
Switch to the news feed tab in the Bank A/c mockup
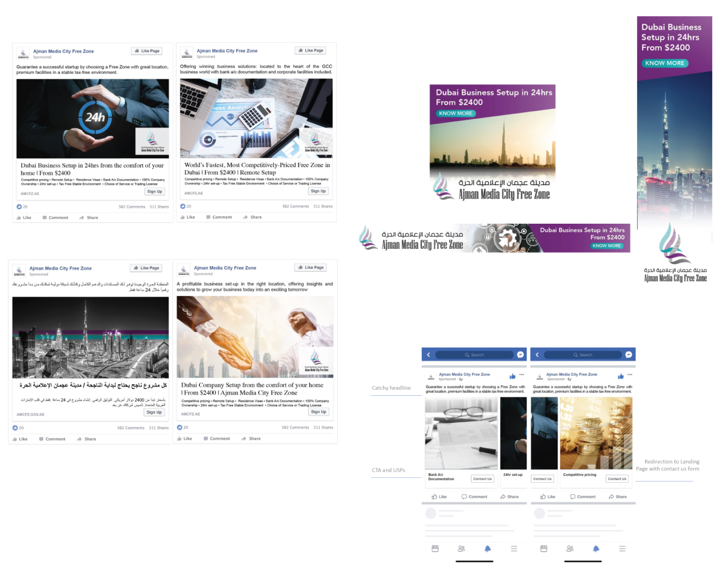coord(435,549)
